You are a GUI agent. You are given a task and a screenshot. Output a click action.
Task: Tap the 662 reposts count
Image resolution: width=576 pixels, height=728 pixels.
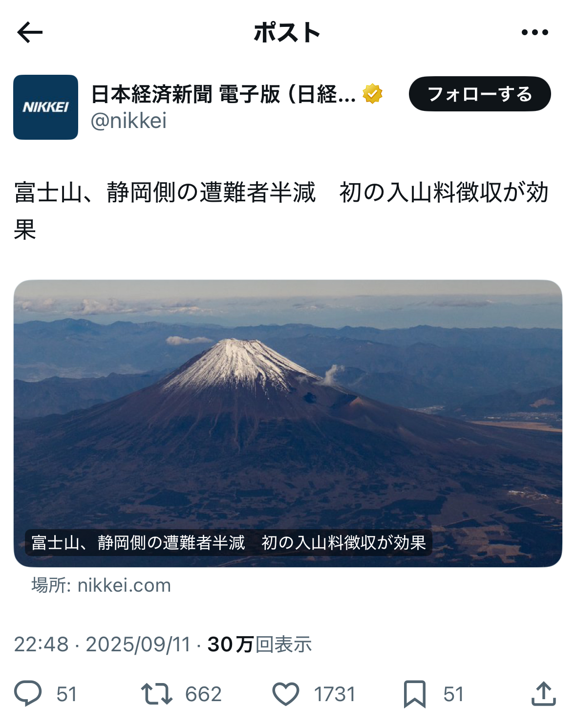[204, 694]
